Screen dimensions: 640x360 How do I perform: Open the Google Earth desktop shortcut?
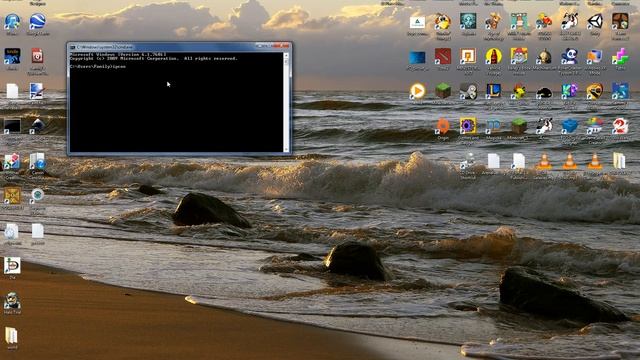point(38,22)
